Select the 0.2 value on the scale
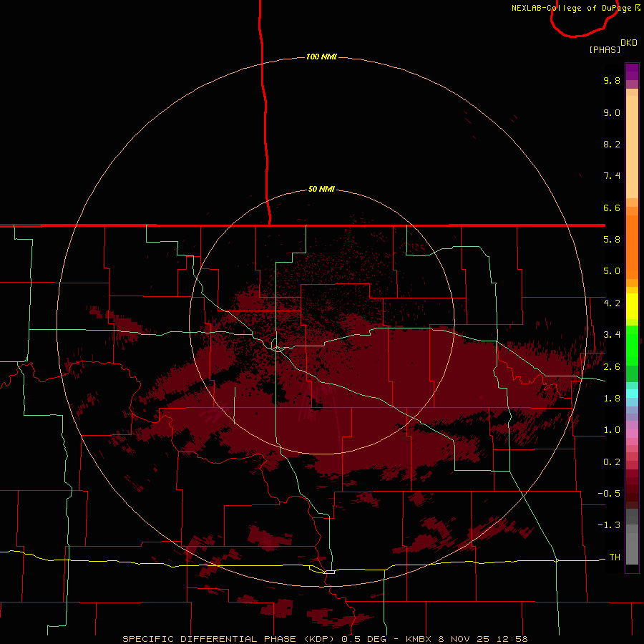 point(612,462)
